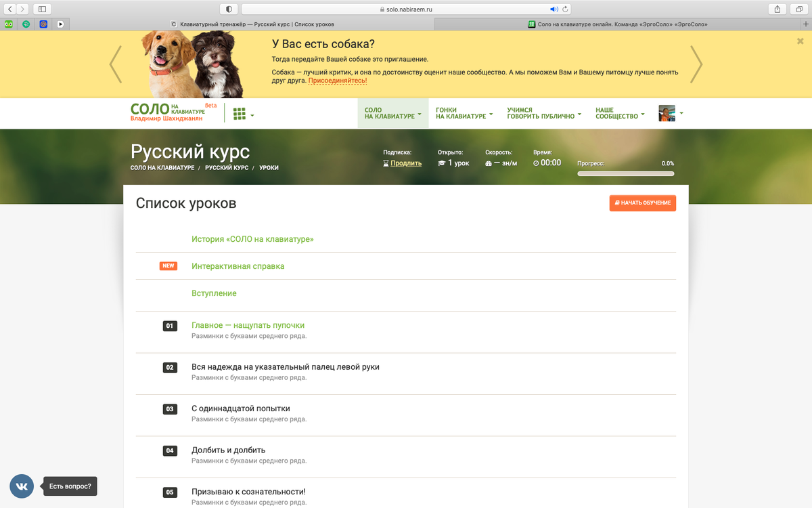Image resolution: width=812 pixels, height=508 pixels.
Task: Switch to the ЭргоСоло tab
Action: pos(617,24)
